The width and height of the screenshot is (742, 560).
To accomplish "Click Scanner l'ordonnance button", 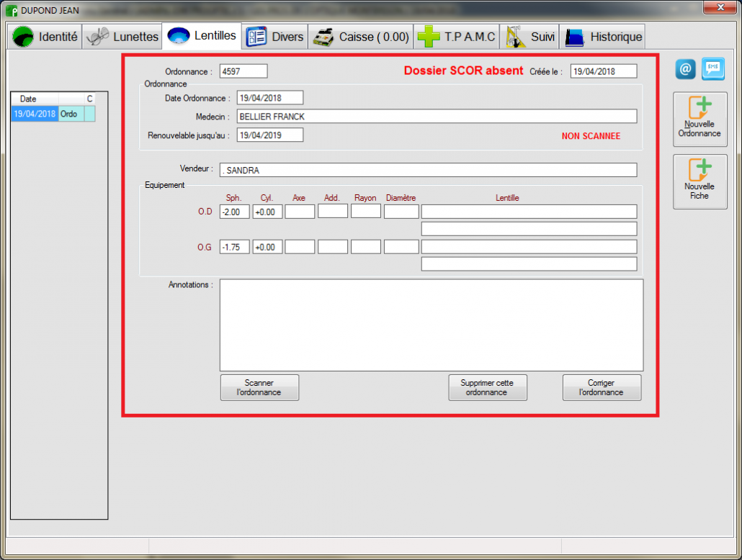I will coord(259,387).
